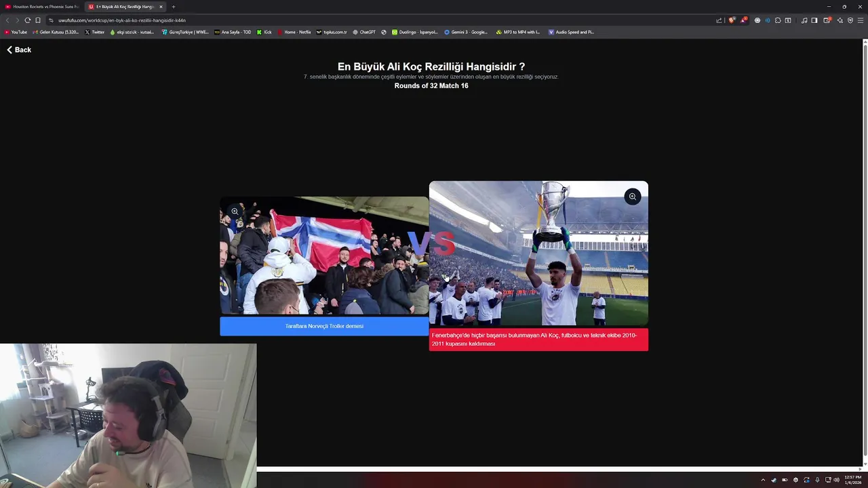Open a new browser tab

coord(173,7)
